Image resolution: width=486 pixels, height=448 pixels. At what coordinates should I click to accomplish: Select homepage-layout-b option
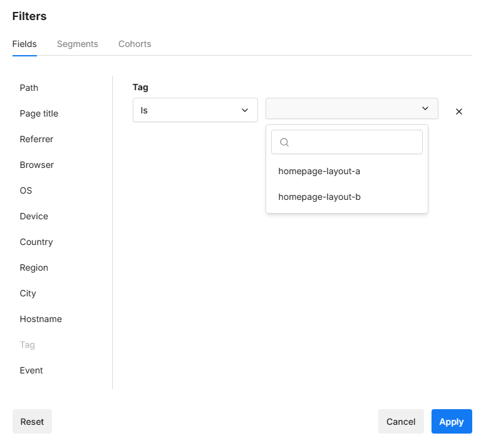(x=319, y=197)
